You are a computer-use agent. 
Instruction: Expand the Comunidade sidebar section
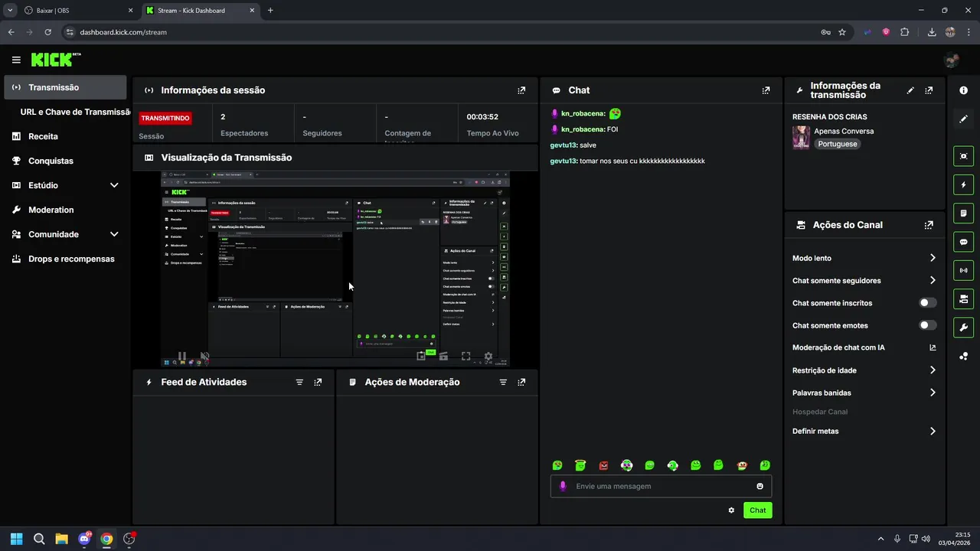coord(114,234)
